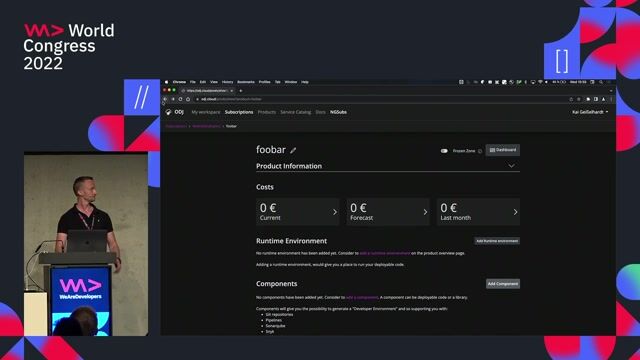
Task: Click the pencil icon next to foobar
Action: click(293, 150)
